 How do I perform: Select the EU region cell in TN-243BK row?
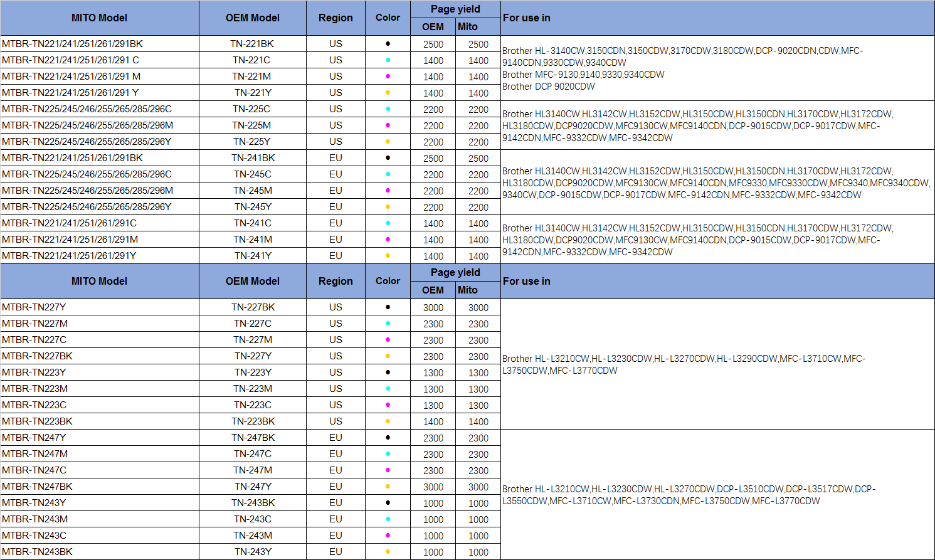coord(335,503)
